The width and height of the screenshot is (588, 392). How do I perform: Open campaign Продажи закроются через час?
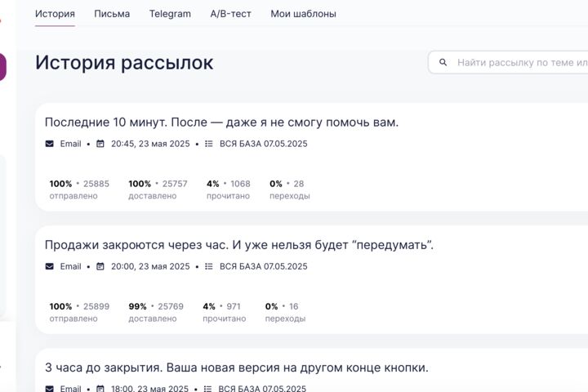coord(238,245)
